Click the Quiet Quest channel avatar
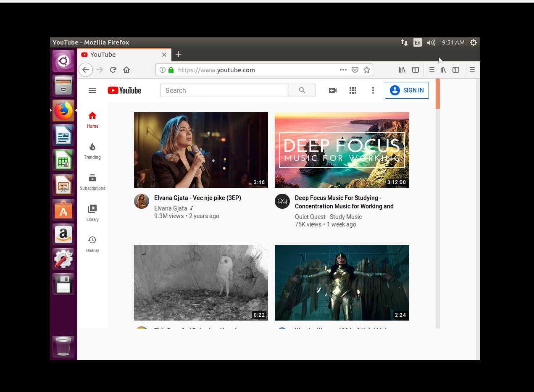 tap(282, 201)
